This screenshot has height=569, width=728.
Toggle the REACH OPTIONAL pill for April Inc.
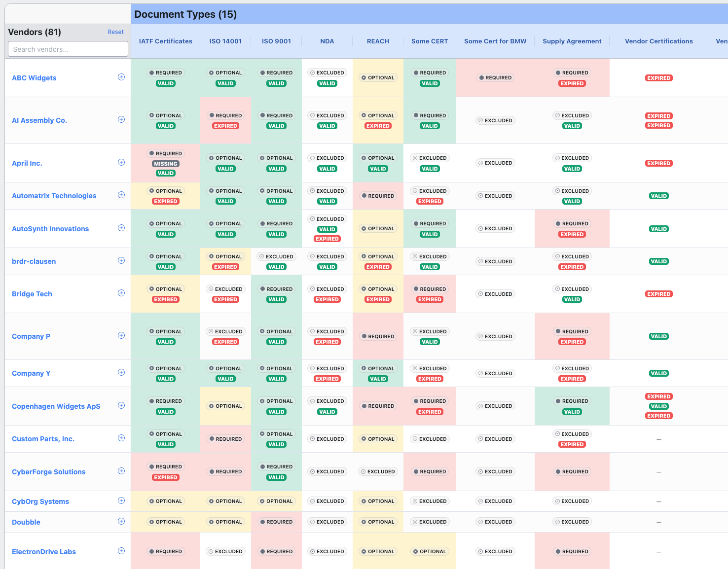[x=378, y=158]
